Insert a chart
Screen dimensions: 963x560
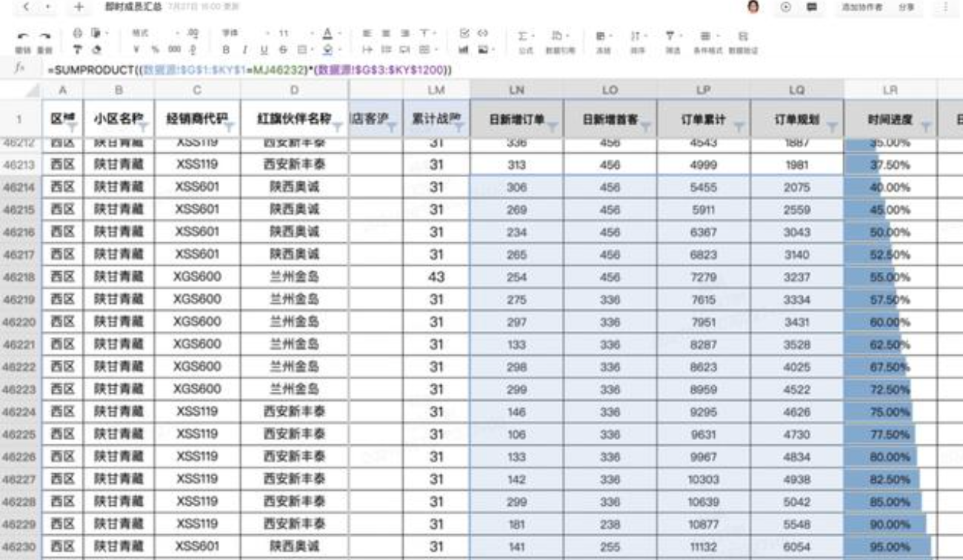[x=464, y=51]
